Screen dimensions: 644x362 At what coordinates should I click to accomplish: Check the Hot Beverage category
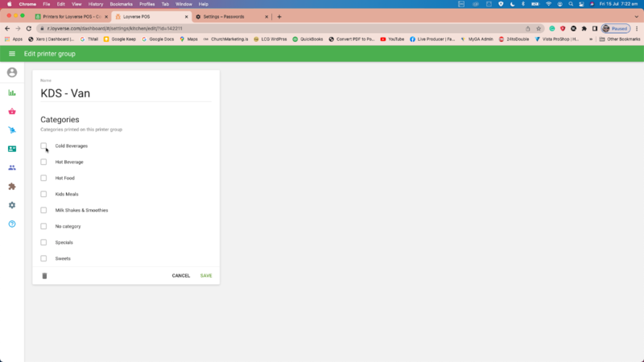[43, 162]
